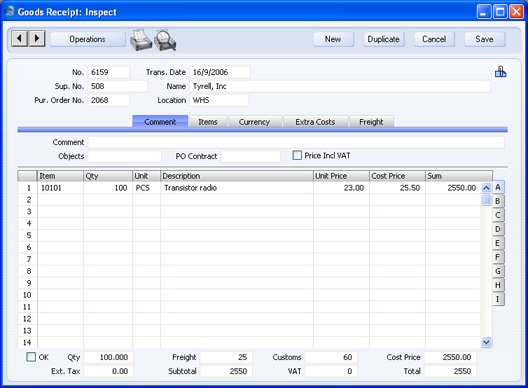Select flip button D
Screen dimensions: 528x388
pos(498,229)
